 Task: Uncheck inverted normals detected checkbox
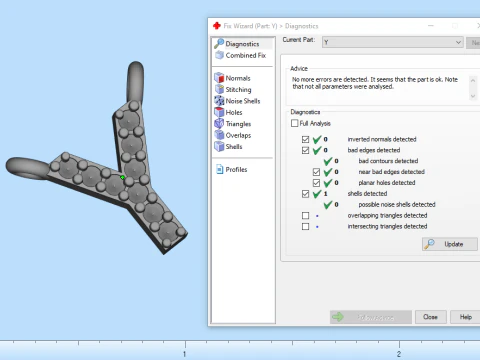click(305, 139)
